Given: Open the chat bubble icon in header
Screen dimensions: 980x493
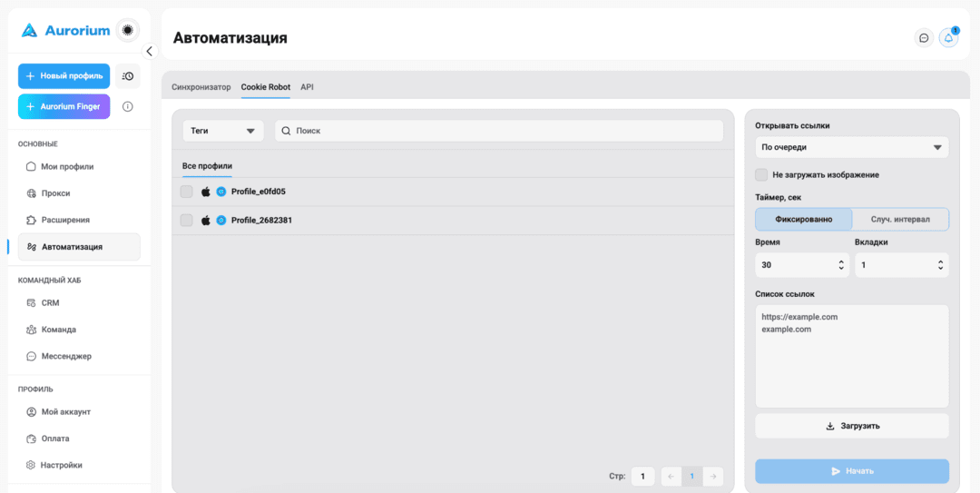Looking at the screenshot, I should pos(924,38).
